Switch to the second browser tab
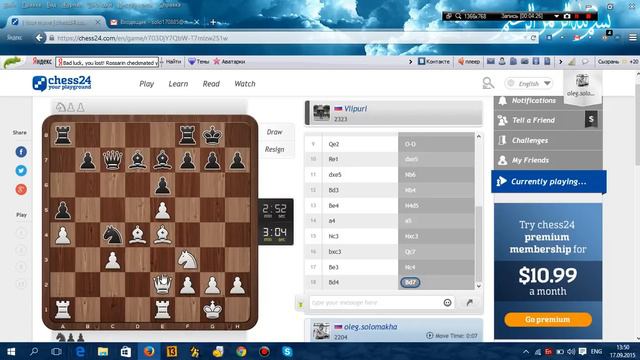The width and height of the screenshot is (640, 360). point(154,22)
